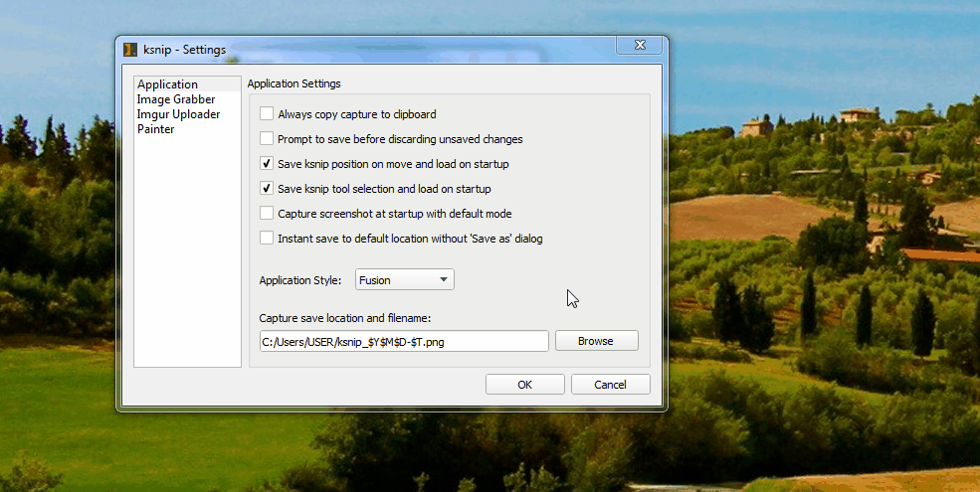This screenshot has width=980, height=492.
Task: Close the ksnip Settings window
Action: [640, 45]
